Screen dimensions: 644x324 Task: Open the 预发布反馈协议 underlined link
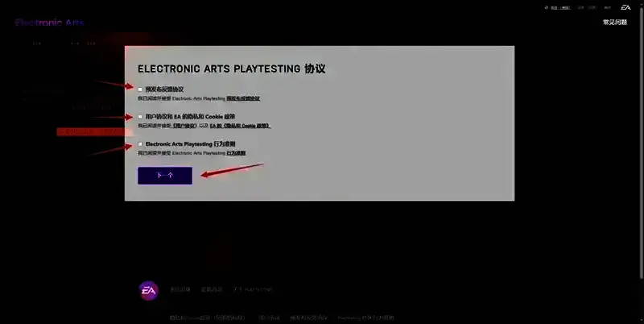[243, 98]
